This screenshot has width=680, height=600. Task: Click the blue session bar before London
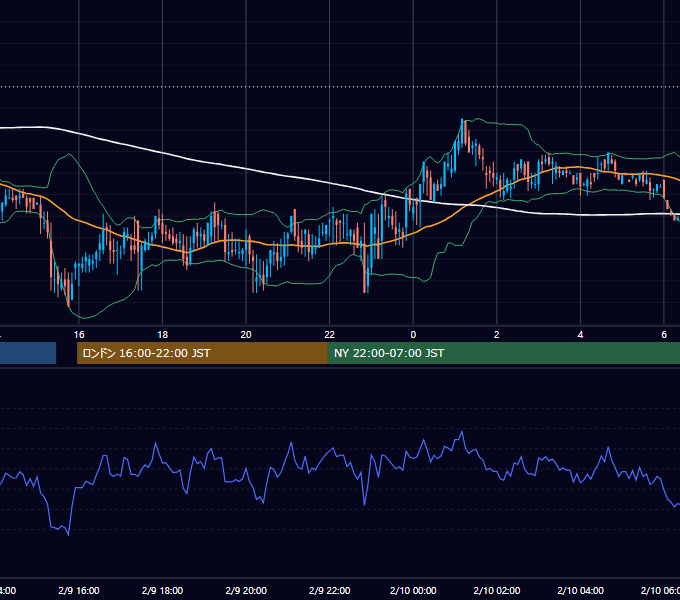pos(28,353)
